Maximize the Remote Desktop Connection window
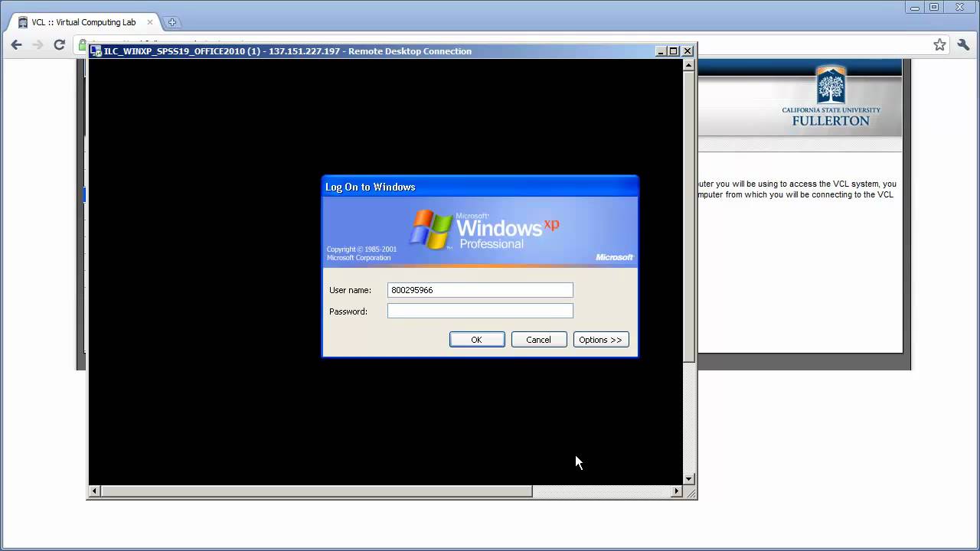Screen dimensions: 980x551 pyautogui.click(x=674, y=51)
